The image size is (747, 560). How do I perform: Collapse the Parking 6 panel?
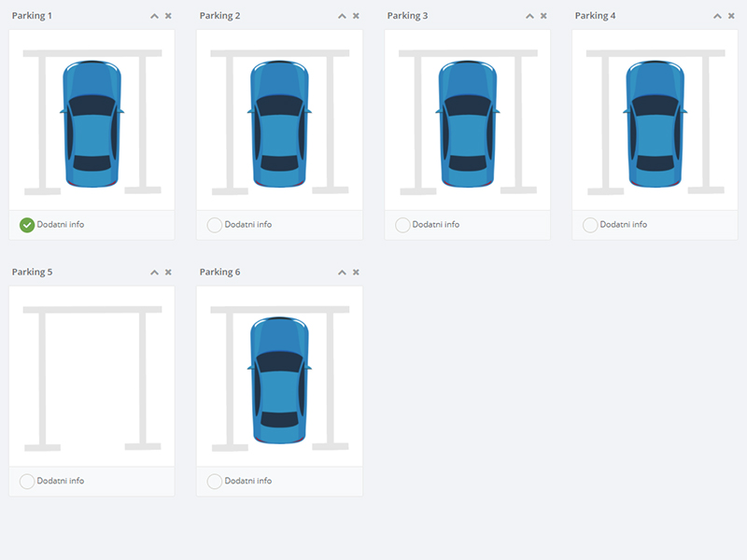pyautogui.click(x=342, y=273)
